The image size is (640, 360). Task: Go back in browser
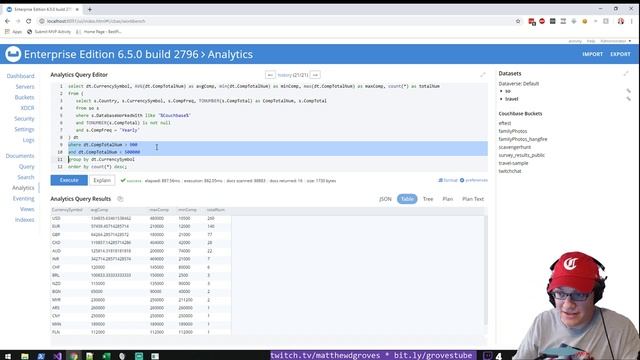[7, 21]
